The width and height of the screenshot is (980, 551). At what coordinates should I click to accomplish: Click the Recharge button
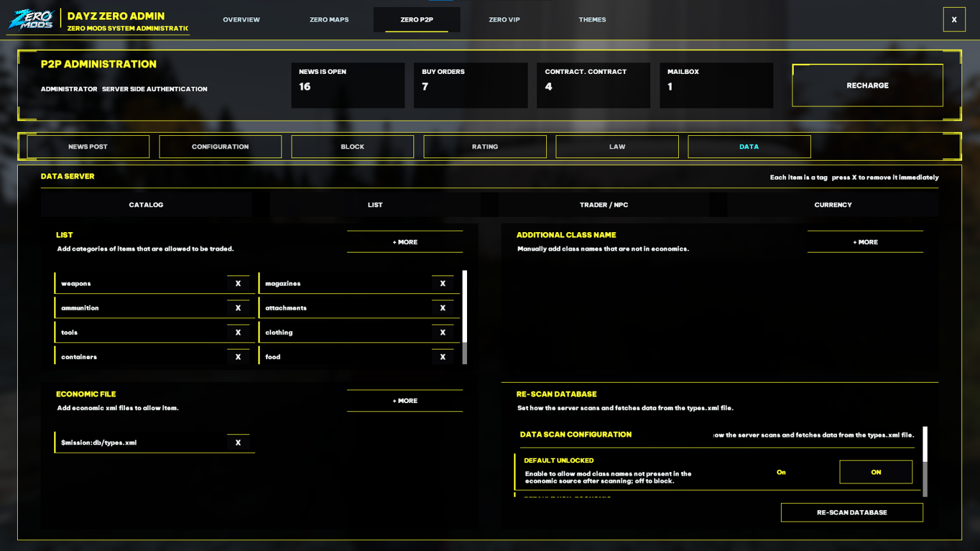pyautogui.click(x=867, y=85)
